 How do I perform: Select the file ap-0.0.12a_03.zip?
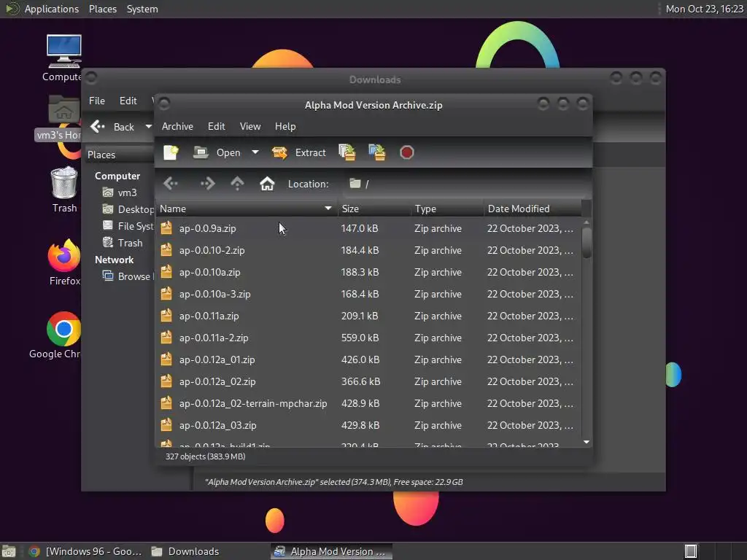click(368, 425)
